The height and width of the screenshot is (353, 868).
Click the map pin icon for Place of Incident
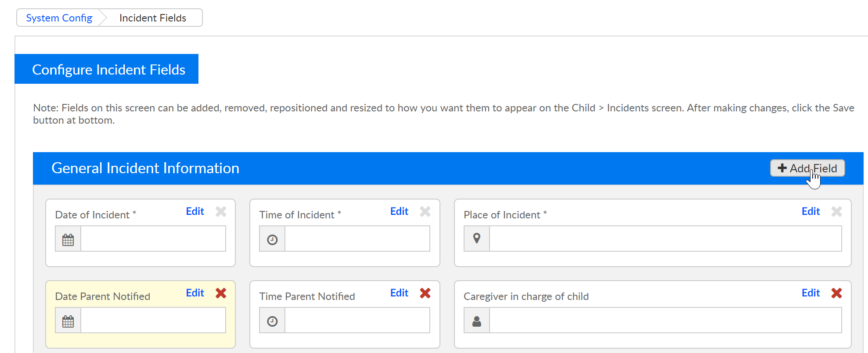pyautogui.click(x=477, y=239)
